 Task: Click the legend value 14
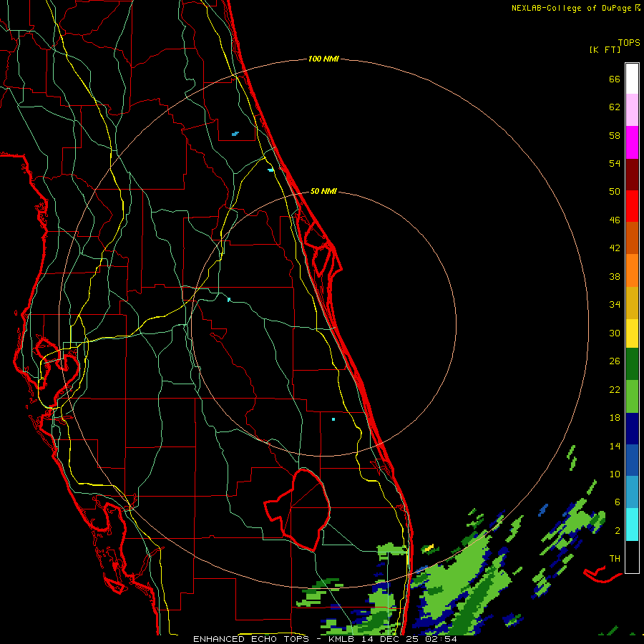click(615, 446)
